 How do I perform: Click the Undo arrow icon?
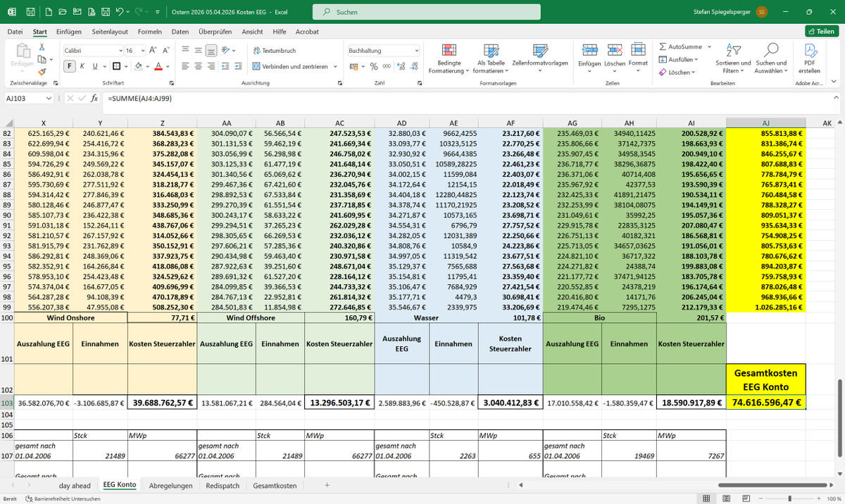120,12
